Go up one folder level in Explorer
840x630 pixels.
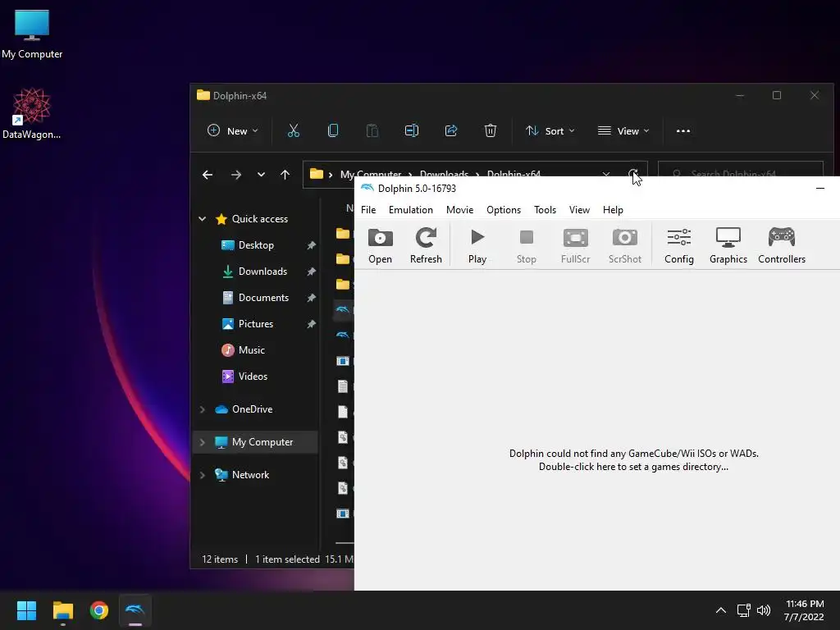point(285,175)
